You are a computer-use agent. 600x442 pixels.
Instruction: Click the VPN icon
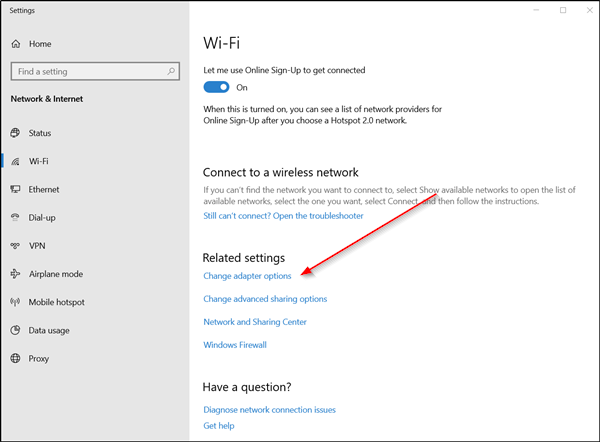click(16, 245)
